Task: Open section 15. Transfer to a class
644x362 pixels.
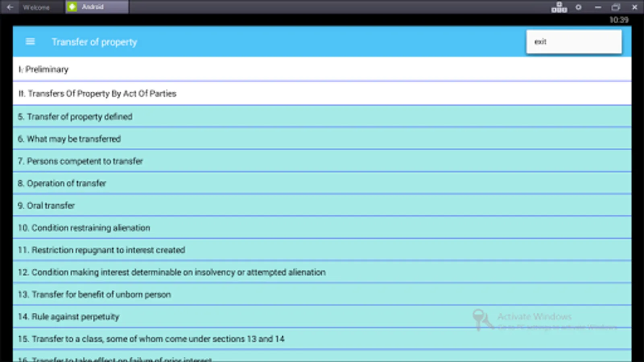Action: [x=322, y=339]
